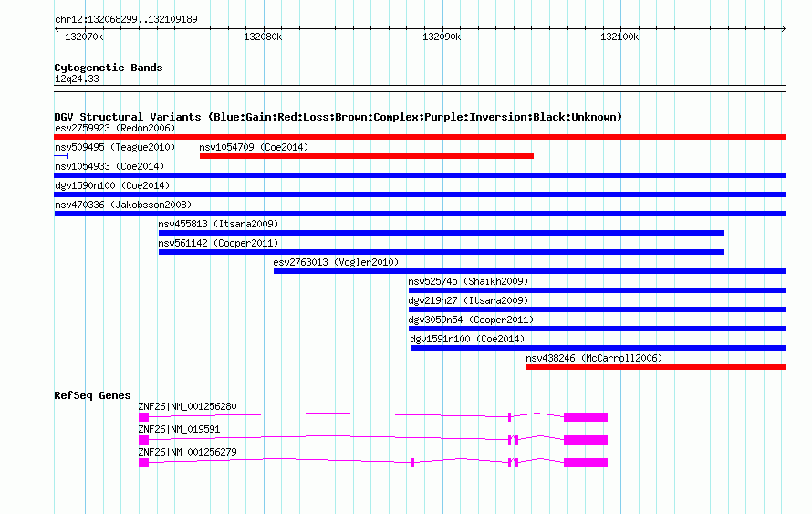
Task: Click esv2763013 (Vogler2010) label
Action: [x=336, y=262]
